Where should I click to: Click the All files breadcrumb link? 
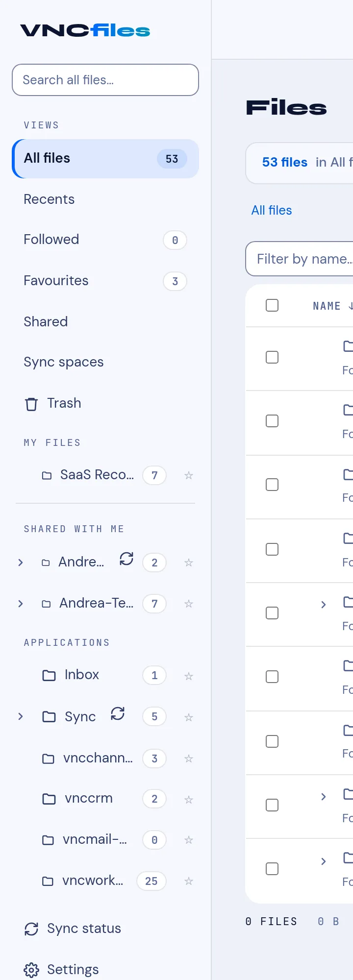(x=272, y=210)
